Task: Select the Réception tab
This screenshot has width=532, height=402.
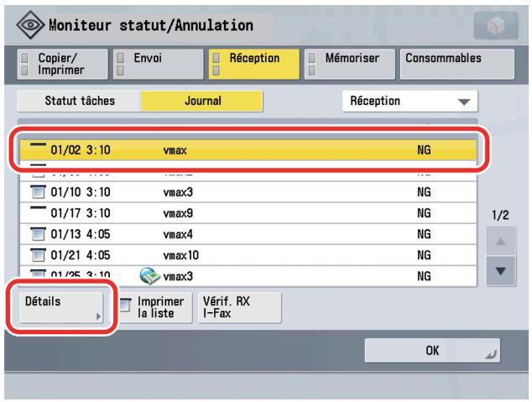Action: [x=253, y=64]
